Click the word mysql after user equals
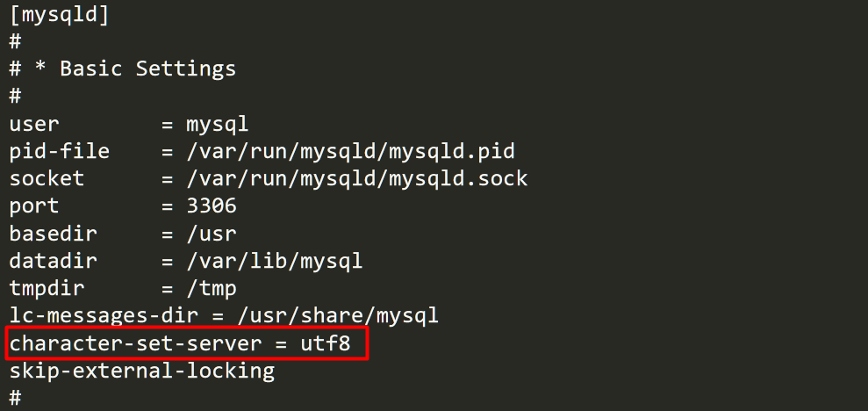This screenshot has width=868, height=411. (x=218, y=124)
